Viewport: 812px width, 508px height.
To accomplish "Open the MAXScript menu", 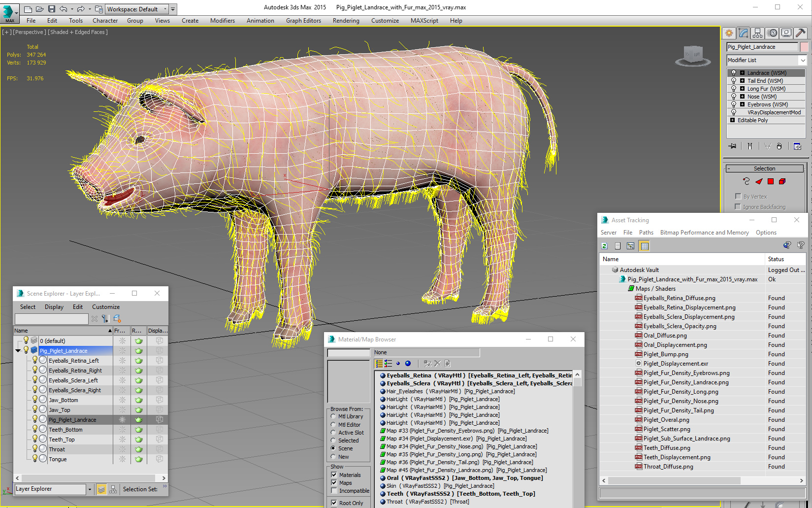I will (x=424, y=21).
